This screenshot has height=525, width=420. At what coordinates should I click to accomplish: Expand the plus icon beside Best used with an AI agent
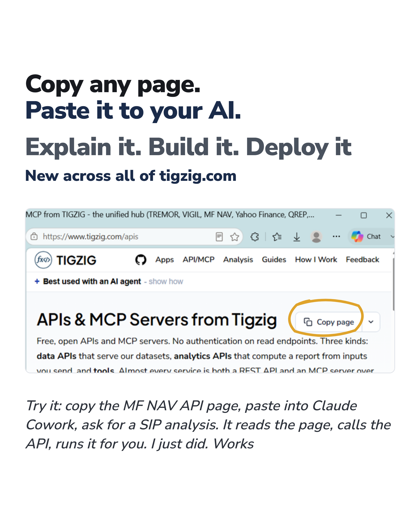click(37, 281)
